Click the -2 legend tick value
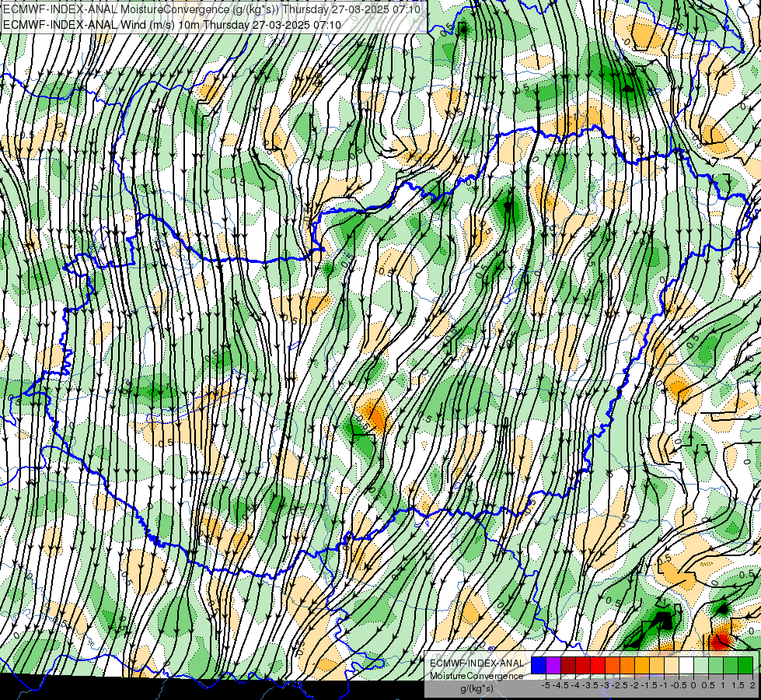This screenshot has width=761, height=700. pos(634,685)
